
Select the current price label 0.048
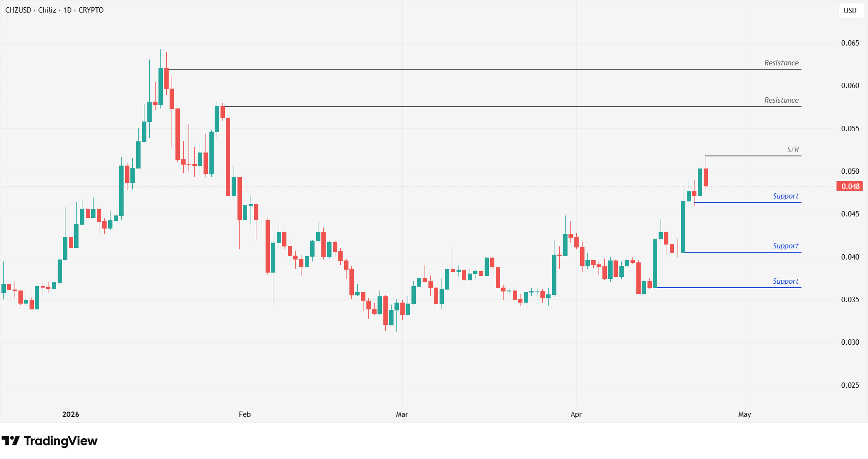(x=850, y=186)
